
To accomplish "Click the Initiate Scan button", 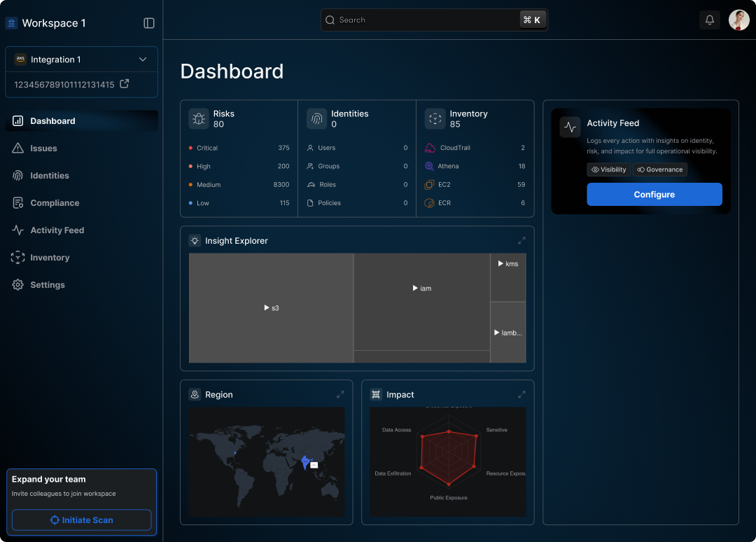I will tap(81, 520).
